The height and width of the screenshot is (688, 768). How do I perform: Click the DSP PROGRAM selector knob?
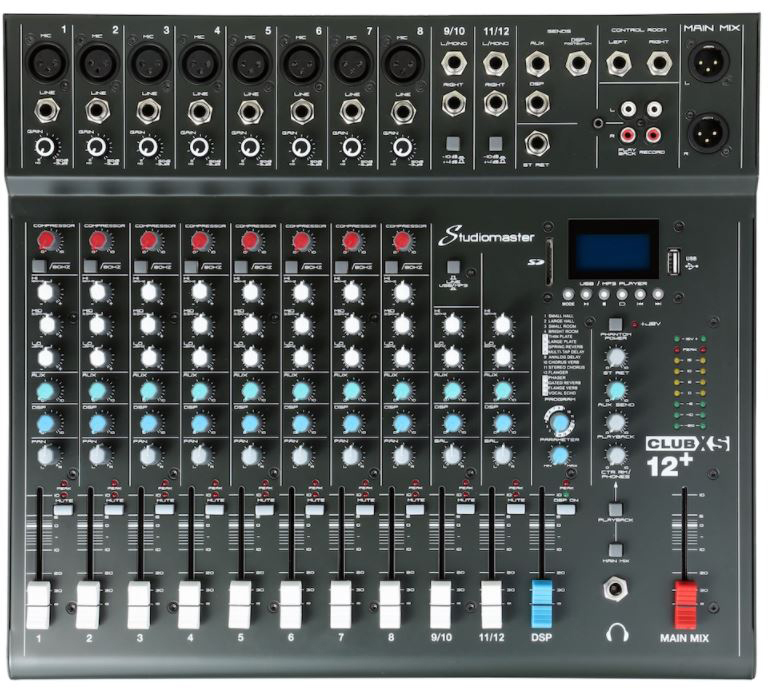(x=559, y=422)
